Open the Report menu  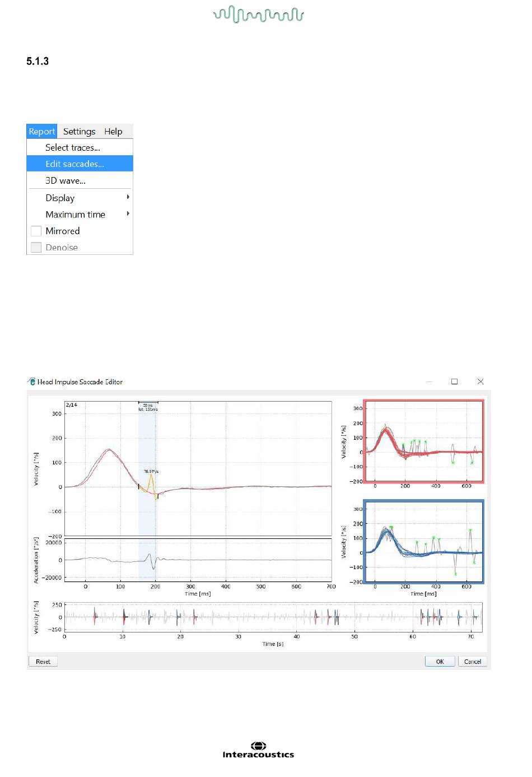coord(42,132)
